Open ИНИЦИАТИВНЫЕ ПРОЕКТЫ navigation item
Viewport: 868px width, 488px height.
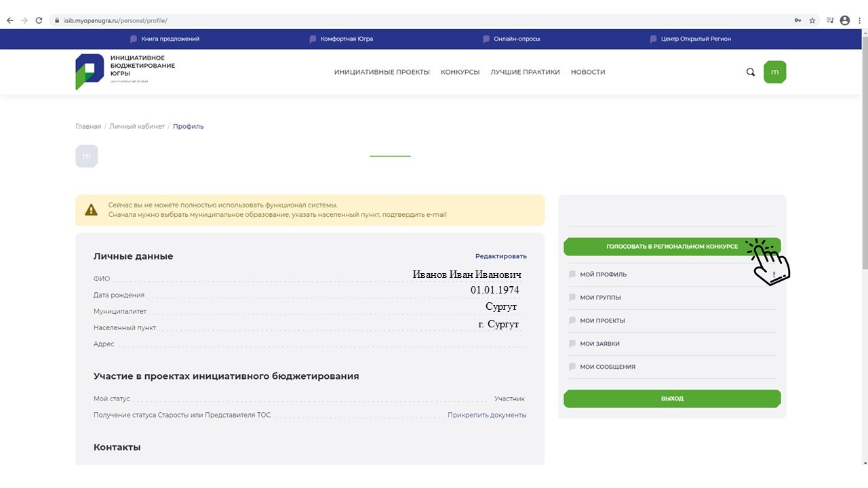point(382,72)
